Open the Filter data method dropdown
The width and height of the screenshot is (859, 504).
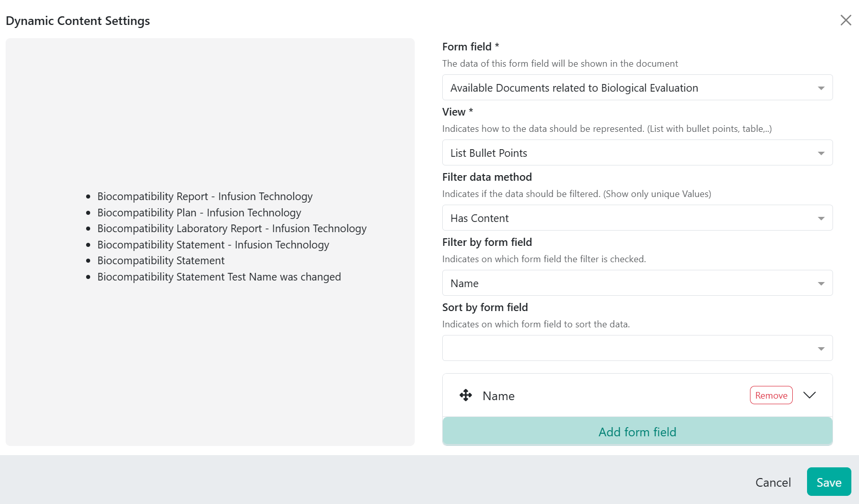pyautogui.click(x=637, y=218)
